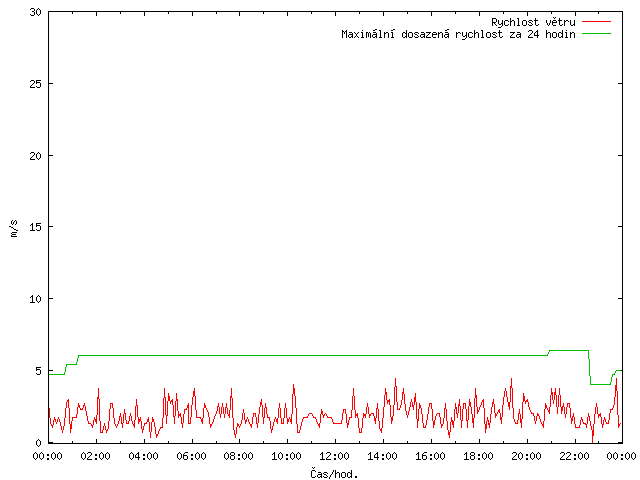Click the 22:00 time label
This screenshot has width=640, height=480.
[574, 456]
